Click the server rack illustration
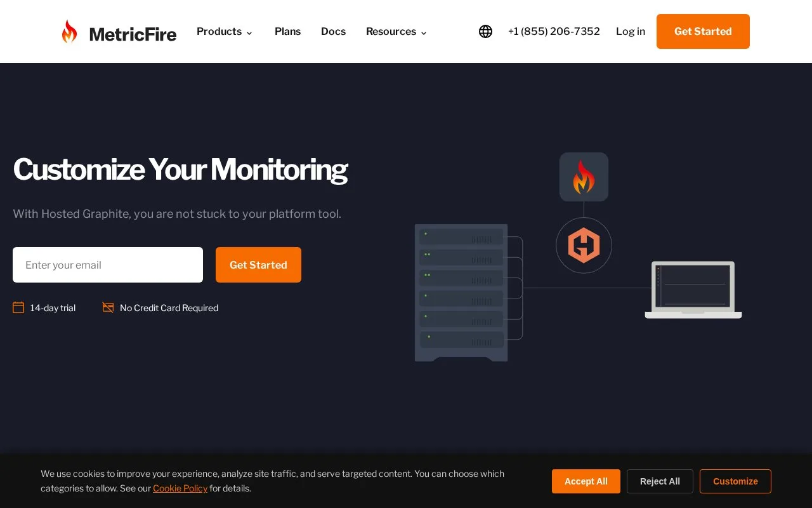The image size is (812, 508). click(461, 293)
